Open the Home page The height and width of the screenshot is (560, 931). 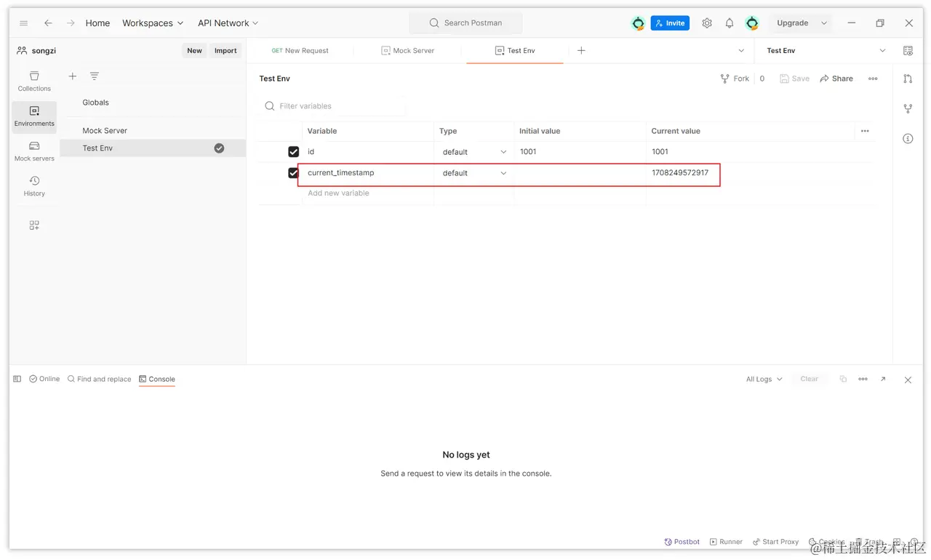coord(97,23)
